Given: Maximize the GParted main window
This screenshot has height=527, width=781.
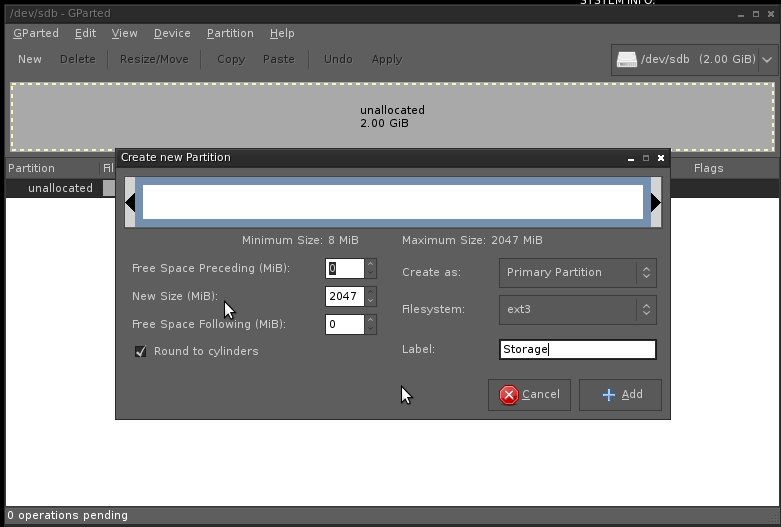Looking at the screenshot, I should [756, 14].
